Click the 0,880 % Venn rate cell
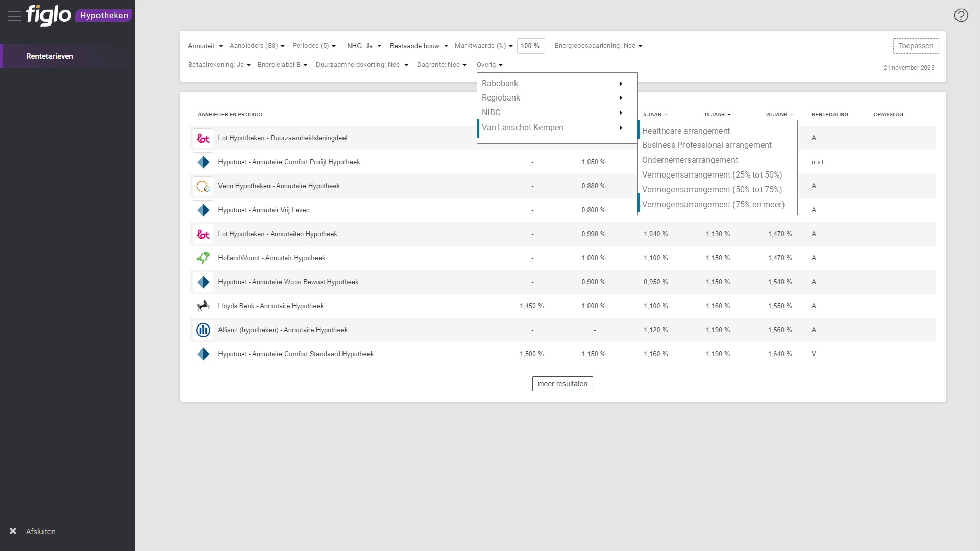This screenshot has height=551, width=980. pyautogui.click(x=594, y=186)
